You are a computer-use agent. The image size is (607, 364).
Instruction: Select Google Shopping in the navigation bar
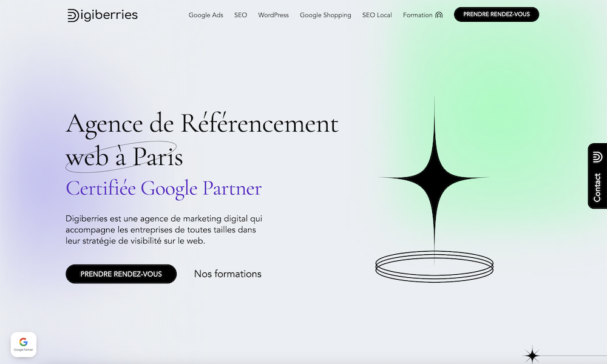coord(325,15)
